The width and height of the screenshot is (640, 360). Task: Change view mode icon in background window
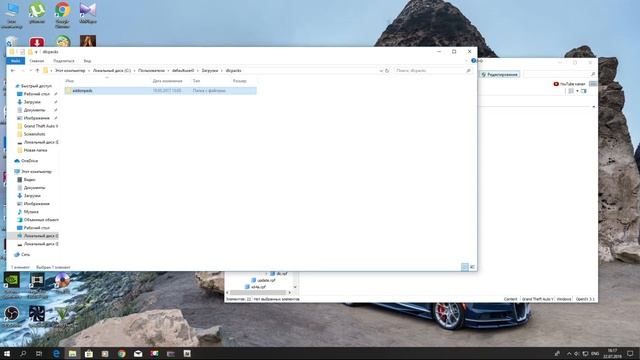point(571,91)
